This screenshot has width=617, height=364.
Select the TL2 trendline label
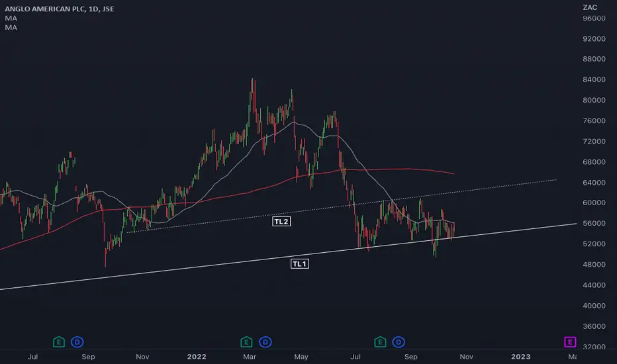point(281,222)
